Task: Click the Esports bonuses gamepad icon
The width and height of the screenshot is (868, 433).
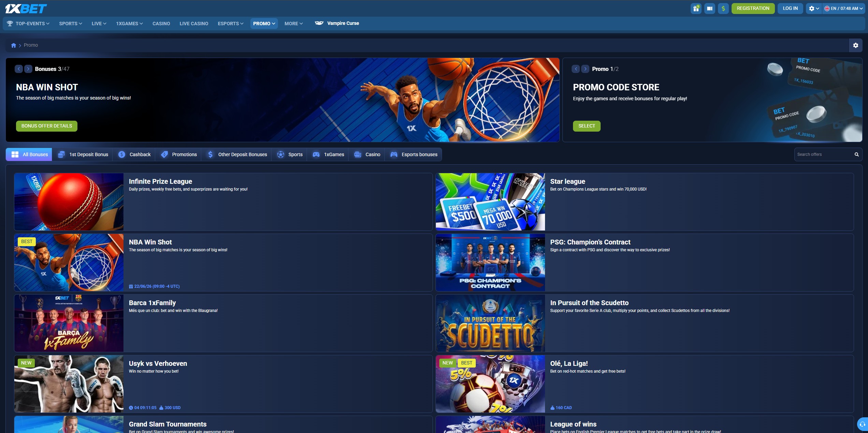Action: [x=394, y=154]
